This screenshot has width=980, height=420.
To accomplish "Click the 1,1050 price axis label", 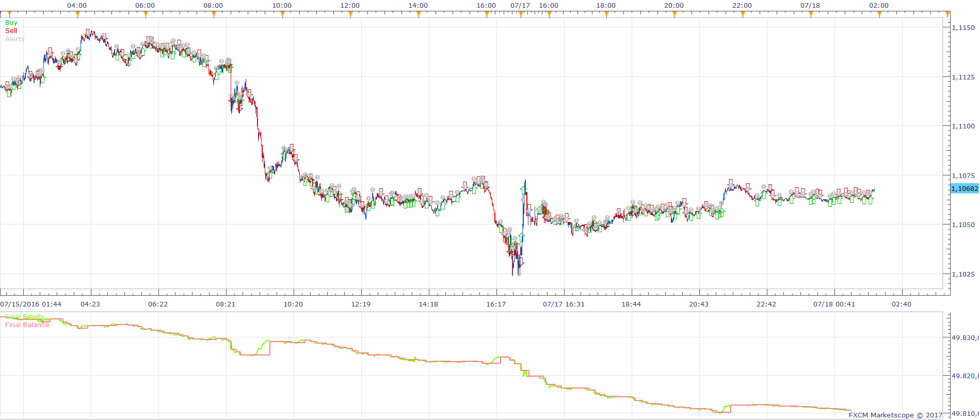I will (x=963, y=225).
